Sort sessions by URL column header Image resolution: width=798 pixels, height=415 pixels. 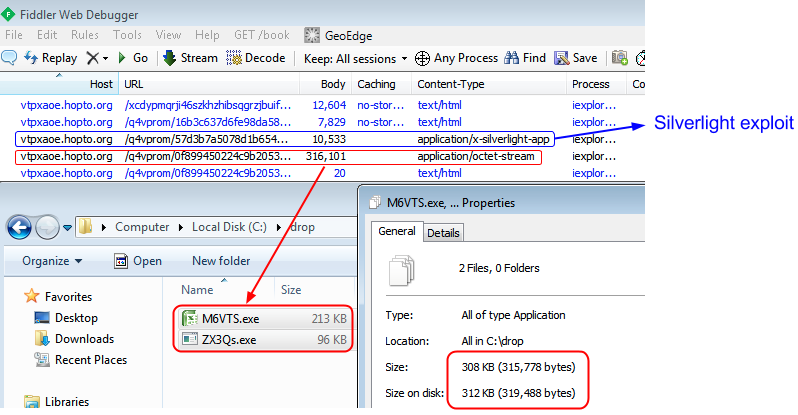pos(209,84)
